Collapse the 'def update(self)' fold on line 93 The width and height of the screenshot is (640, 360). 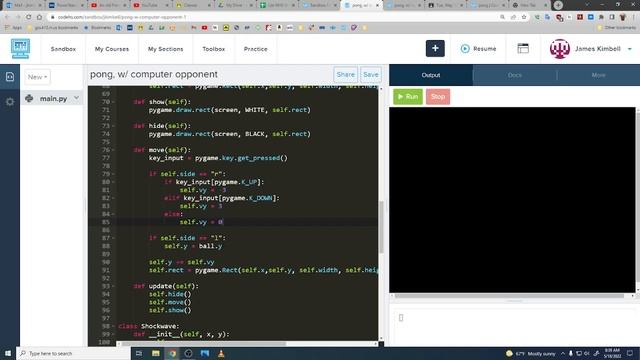pyautogui.click(x=113, y=286)
